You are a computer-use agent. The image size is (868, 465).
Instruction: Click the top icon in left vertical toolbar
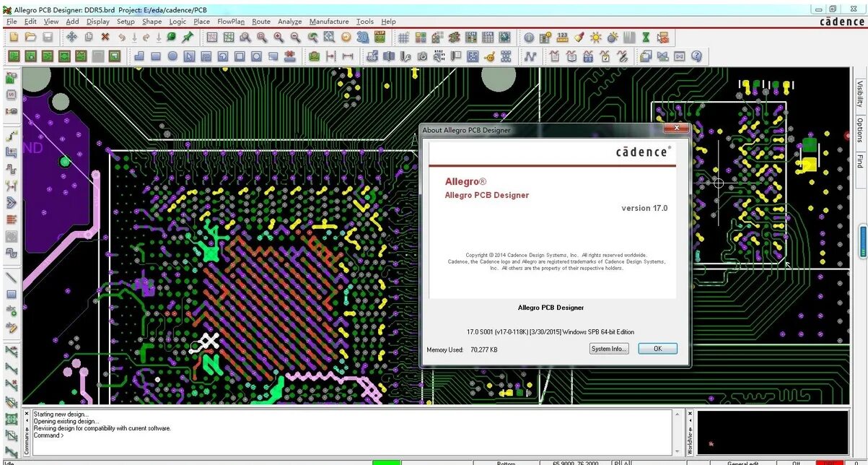[11, 77]
